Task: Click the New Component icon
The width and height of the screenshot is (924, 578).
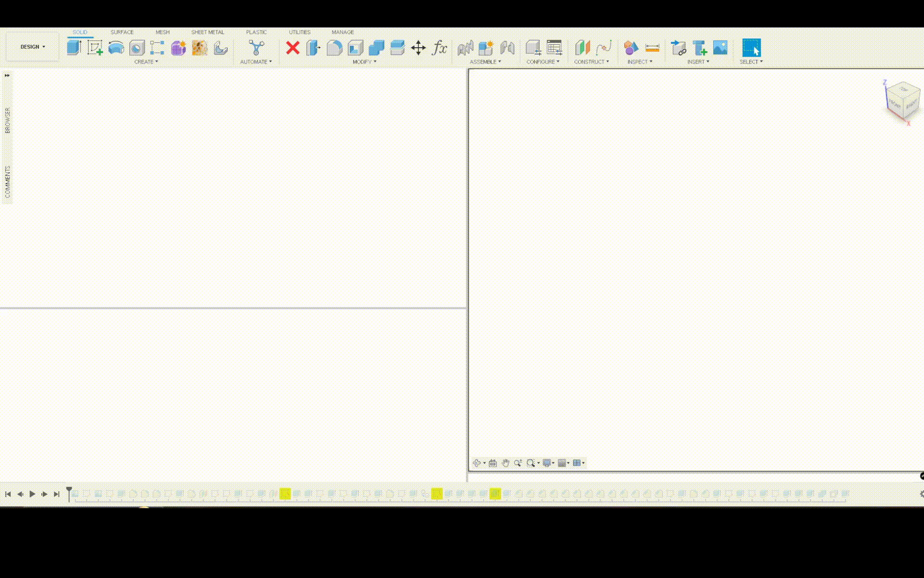Action: point(486,48)
